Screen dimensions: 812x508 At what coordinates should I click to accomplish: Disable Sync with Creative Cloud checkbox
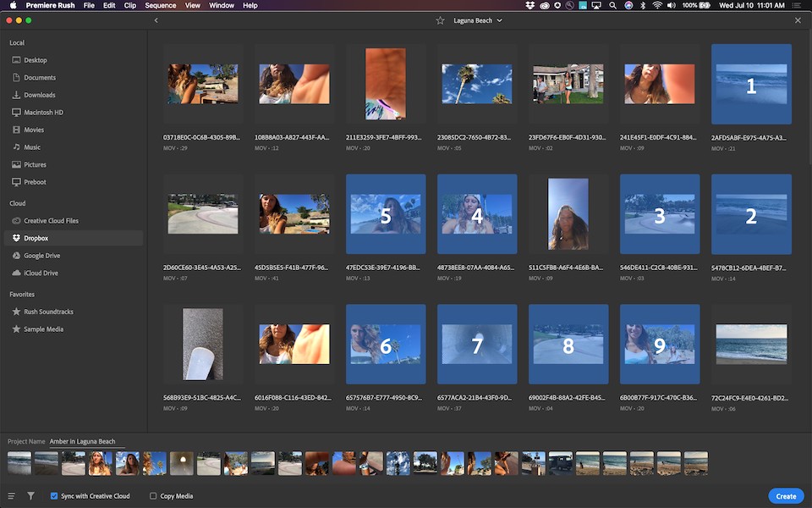point(54,496)
